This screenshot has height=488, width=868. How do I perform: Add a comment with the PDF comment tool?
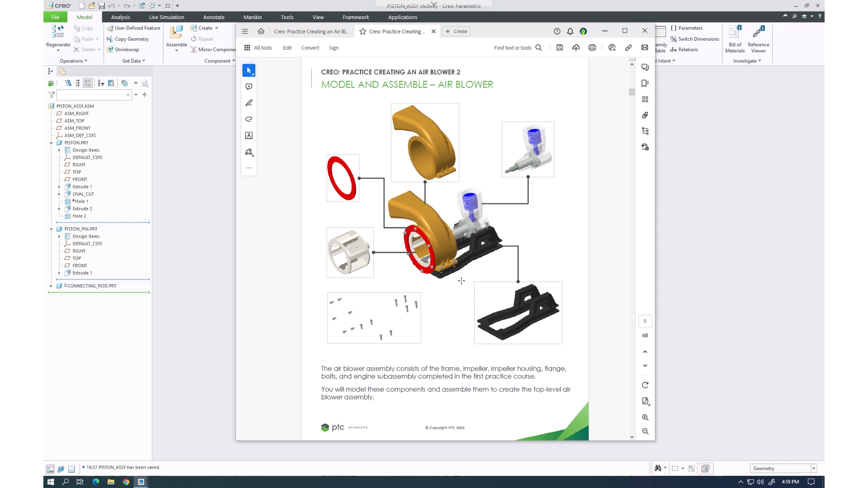249,87
